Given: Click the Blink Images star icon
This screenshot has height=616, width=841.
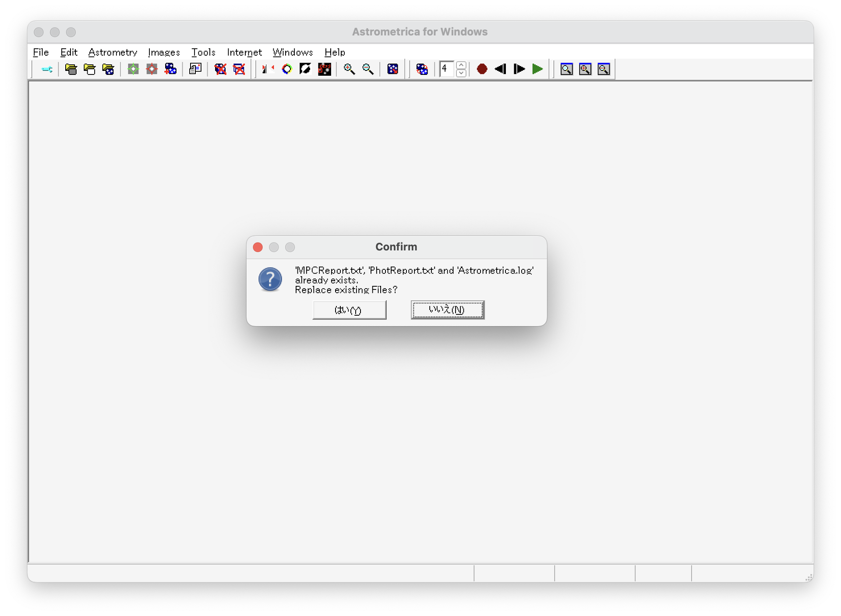Looking at the screenshot, I should tap(422, 69).
